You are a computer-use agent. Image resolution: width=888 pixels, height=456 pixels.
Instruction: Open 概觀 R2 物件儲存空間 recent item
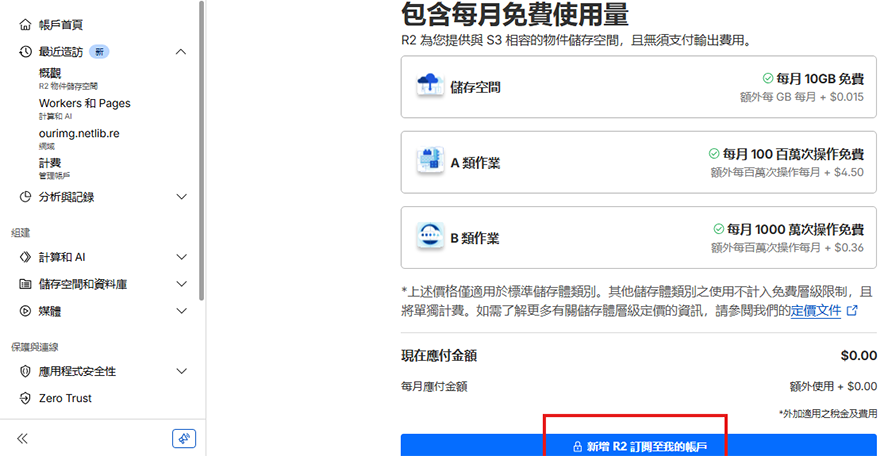(68, 79)
